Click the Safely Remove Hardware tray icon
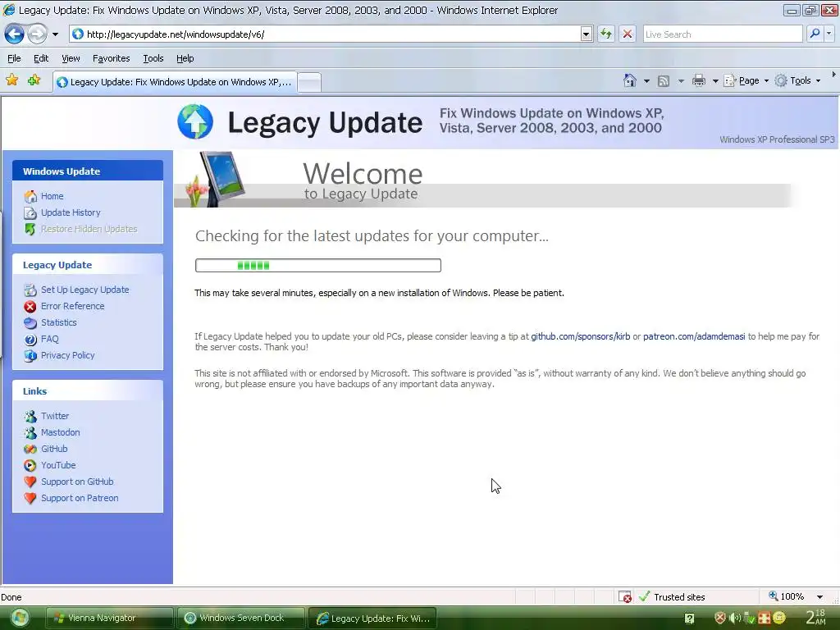 tap(750, 619)
